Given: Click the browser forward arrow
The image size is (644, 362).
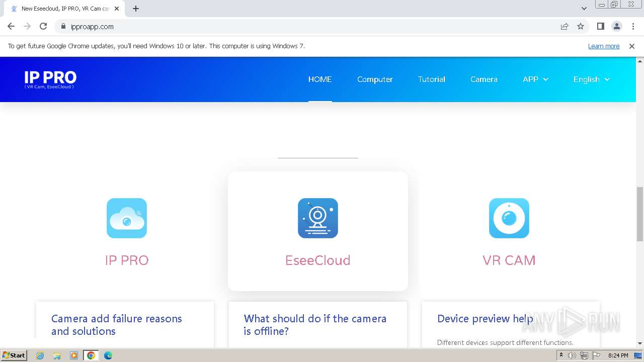Looking at the screenshot, I should pos(27,27).
